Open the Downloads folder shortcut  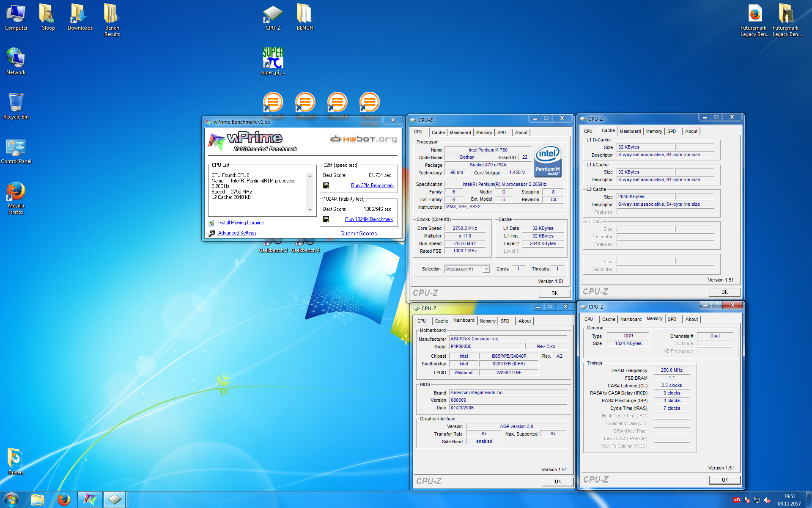[80, 17]
